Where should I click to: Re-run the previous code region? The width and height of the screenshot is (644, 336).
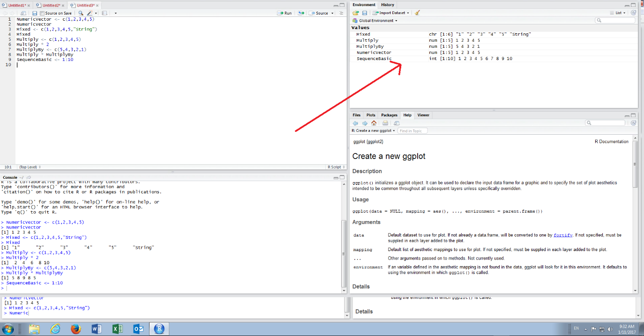pyautogui.click(x=301, y=13)
